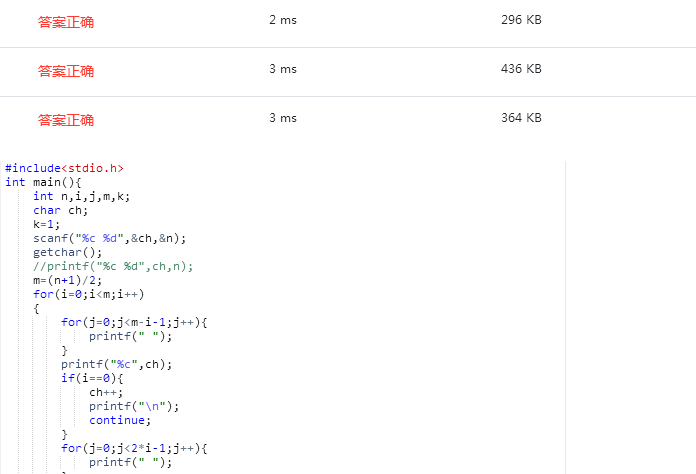The width and height of the screenshot is (696, 474).
Task: Click the if(i==0){ condition line
Action: click(91, 378)
